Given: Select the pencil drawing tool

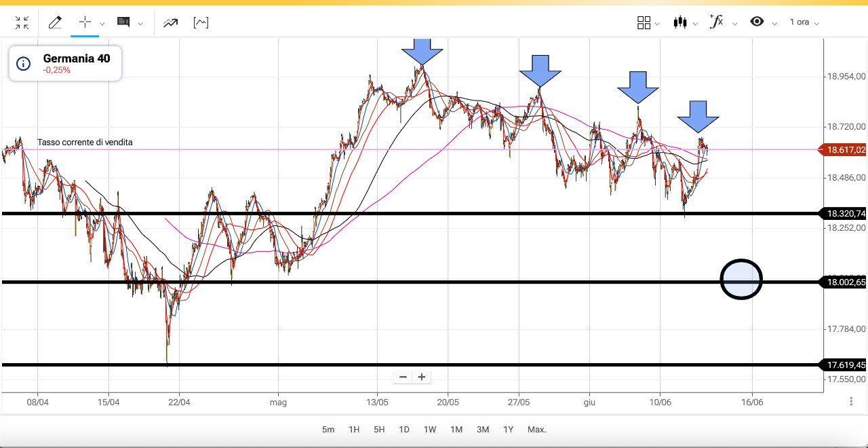Looking at the screenshot, I should (x=55, y=22).
